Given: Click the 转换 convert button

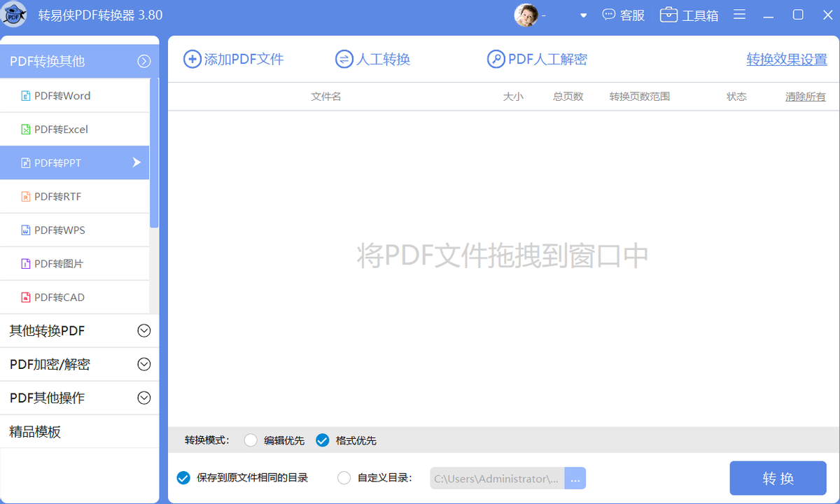Looking at the screenshot, I should pos(778,478).
